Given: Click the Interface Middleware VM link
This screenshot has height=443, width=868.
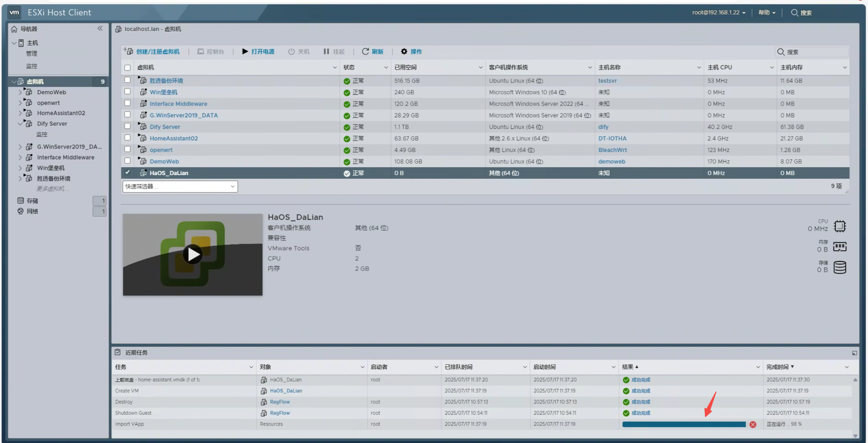Looking at the screenshot, I should point(178,104).
